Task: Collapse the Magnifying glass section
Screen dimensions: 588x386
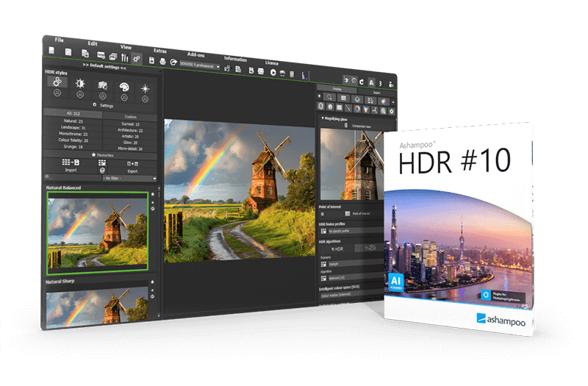Action: click(323, 117)
